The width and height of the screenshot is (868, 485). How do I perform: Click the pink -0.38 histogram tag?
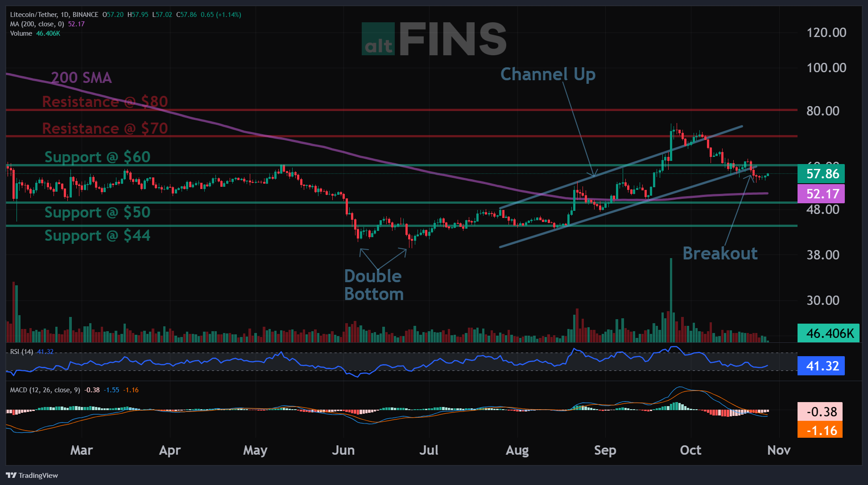[820, 411]
